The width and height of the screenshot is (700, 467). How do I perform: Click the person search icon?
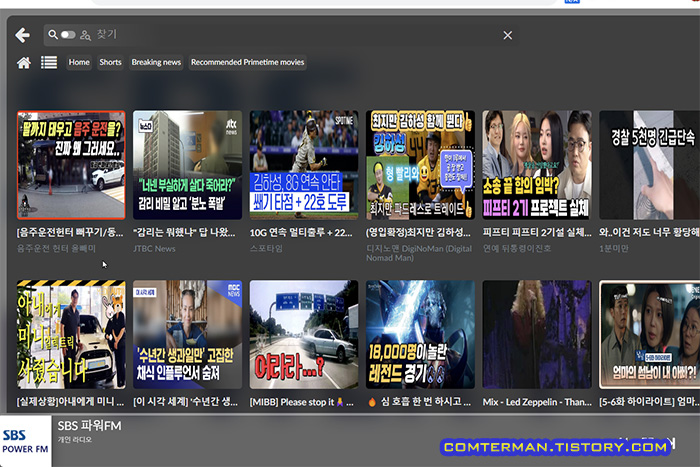(85, 35)
